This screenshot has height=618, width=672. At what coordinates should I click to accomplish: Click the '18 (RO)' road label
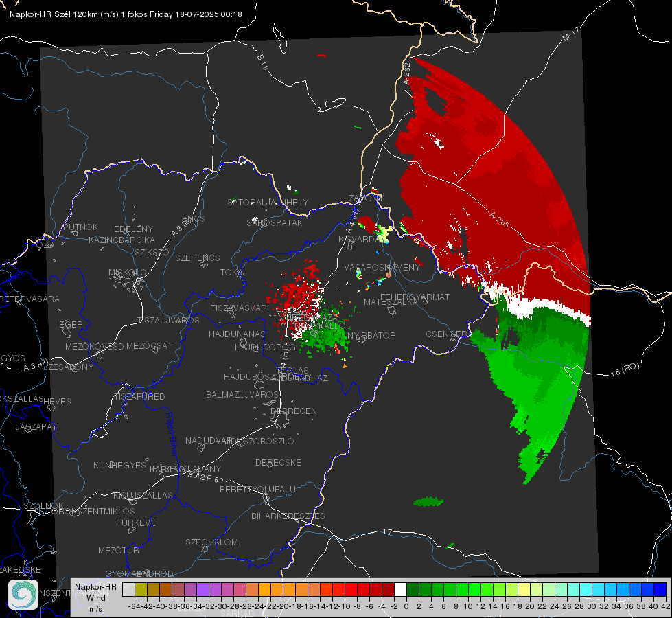625,369
